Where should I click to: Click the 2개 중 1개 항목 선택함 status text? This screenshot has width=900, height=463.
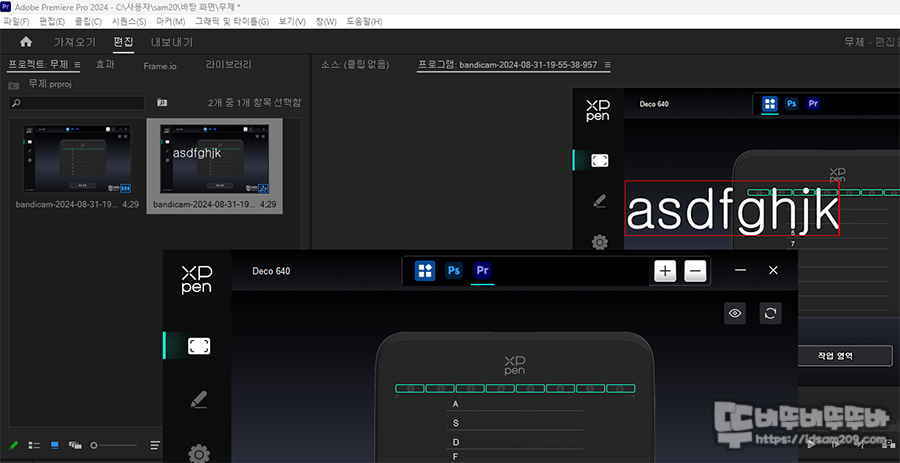coord(254,103)
